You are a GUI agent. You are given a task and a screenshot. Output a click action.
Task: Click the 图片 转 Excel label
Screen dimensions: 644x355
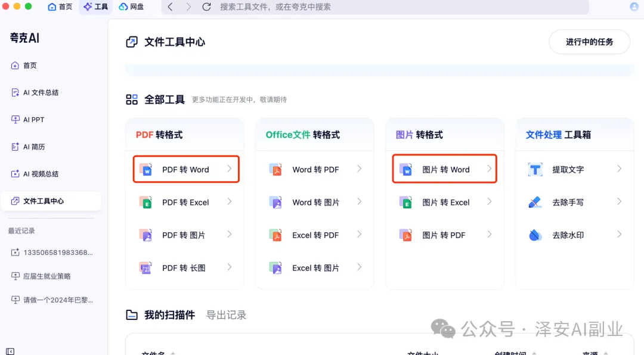(446, 203)
